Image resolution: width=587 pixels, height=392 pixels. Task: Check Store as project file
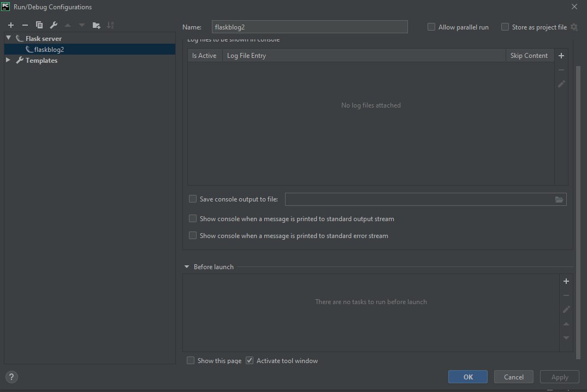point(505,27)
